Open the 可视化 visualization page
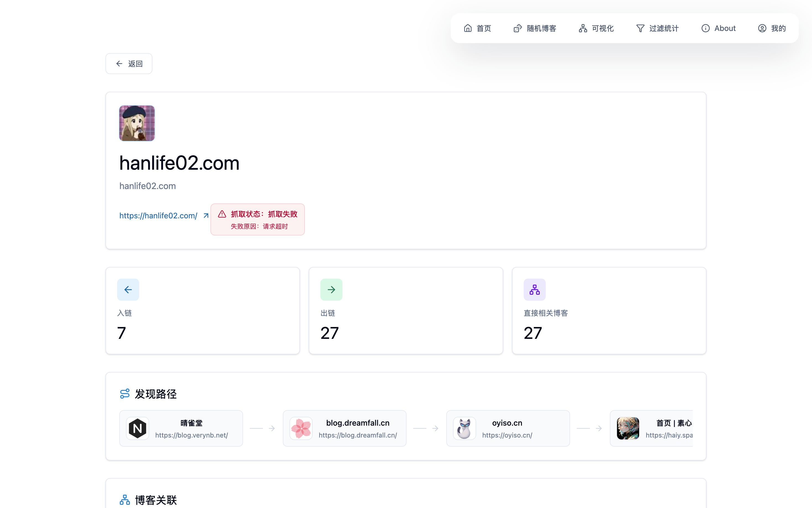812x508 pixels. tap(596, 28)
